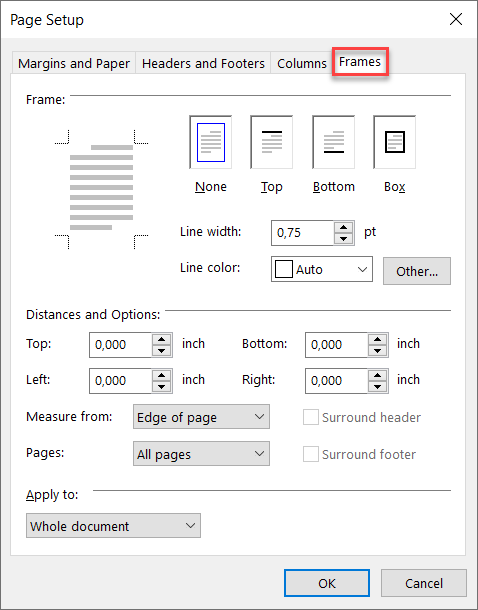478x610 pixels.
Task: Choose the Top frame style icon
Action: point(271,142)
